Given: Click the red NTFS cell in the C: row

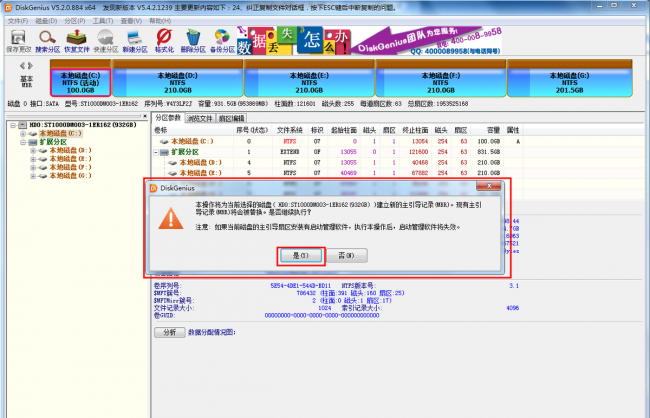Looking at the screenshot, I should coord(290,141).
